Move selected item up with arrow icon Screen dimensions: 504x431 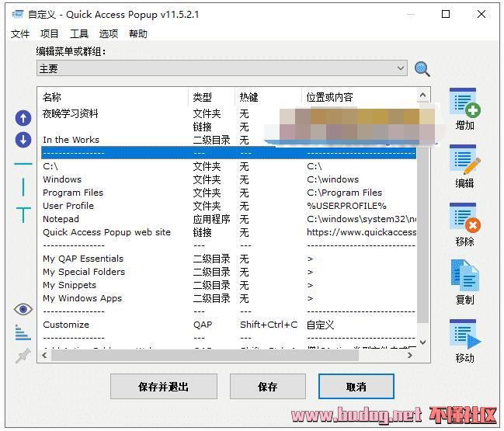pos(23,118)
